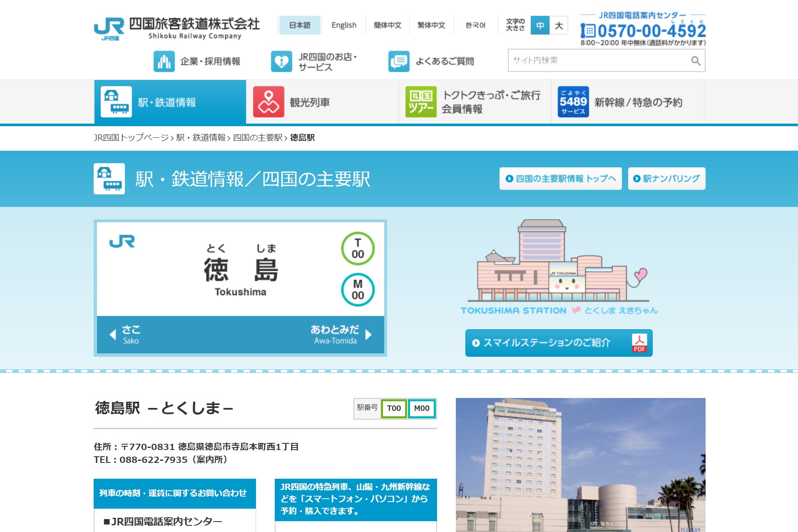Image resolution: width=798 pixels, height=532 pixels.
Task: Select address 〒770-0831 徳島県徳島市寺島本町西1丁目
Action: coord(210,447)
